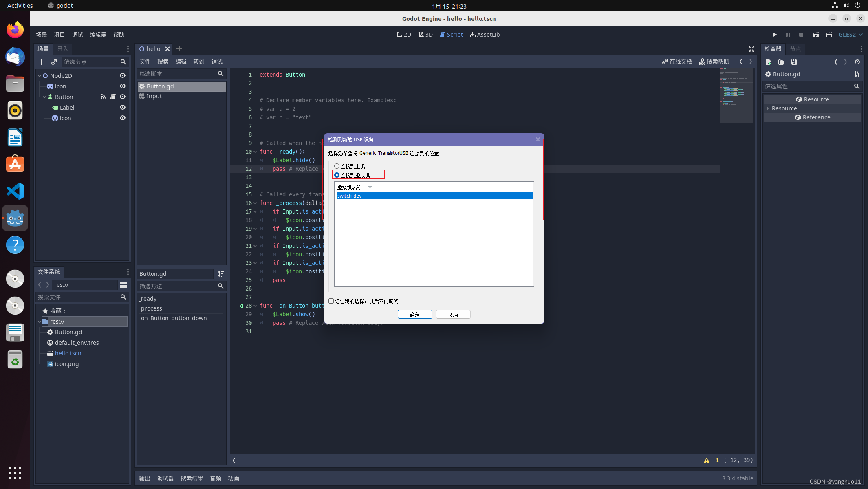Open the 调试器 bottom panel
The width and height of the screenshot is (868, 489).
pos(165,478)
